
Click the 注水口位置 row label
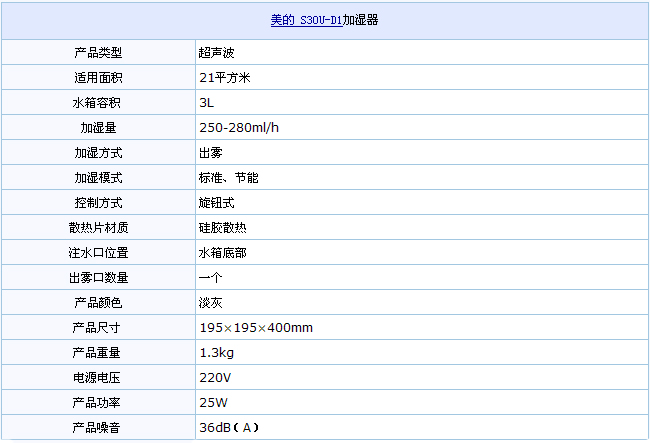point(97,252)
